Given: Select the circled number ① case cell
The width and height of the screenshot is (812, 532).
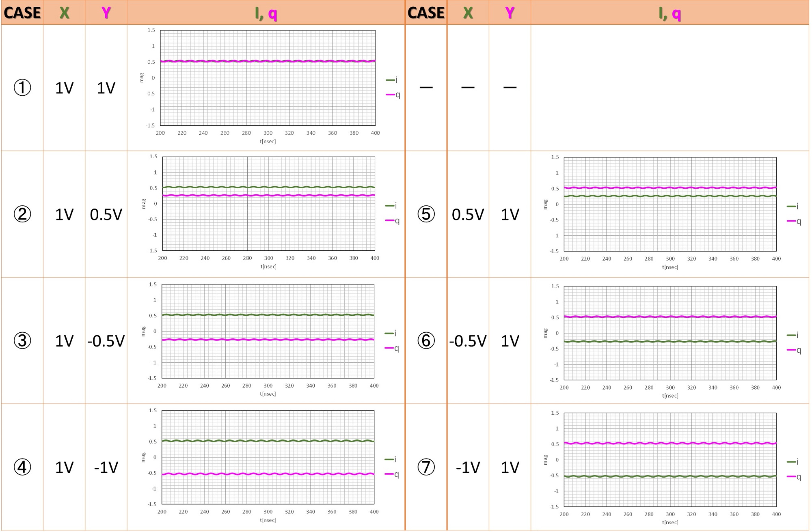Looking at the screenshot, I should coord(22,88).
